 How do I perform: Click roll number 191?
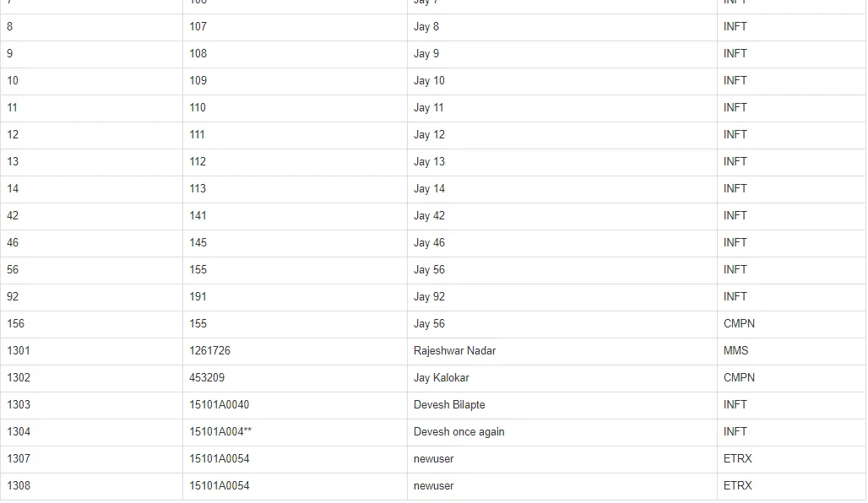(x=295, y=297)
